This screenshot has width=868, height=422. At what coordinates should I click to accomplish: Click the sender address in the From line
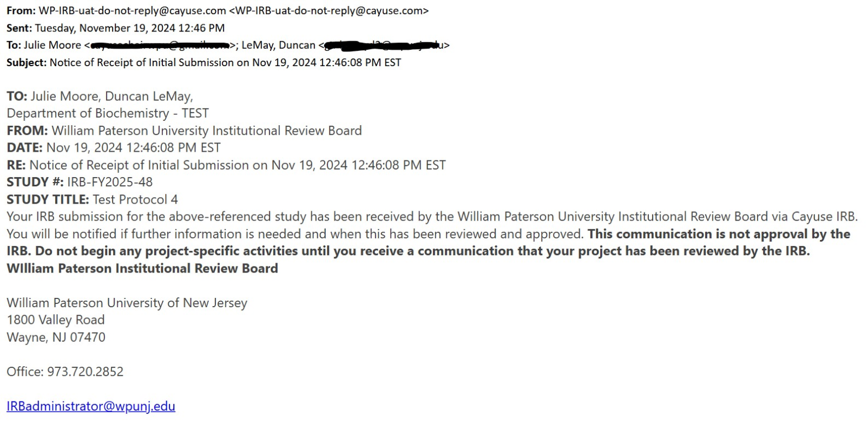point(132,11)
